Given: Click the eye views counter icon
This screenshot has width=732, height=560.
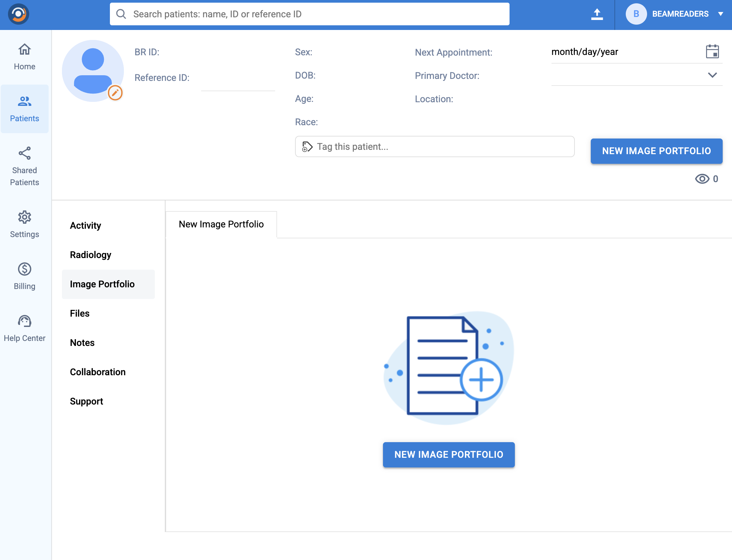Looking at the screenshot, I should click(x=702, y=179).
